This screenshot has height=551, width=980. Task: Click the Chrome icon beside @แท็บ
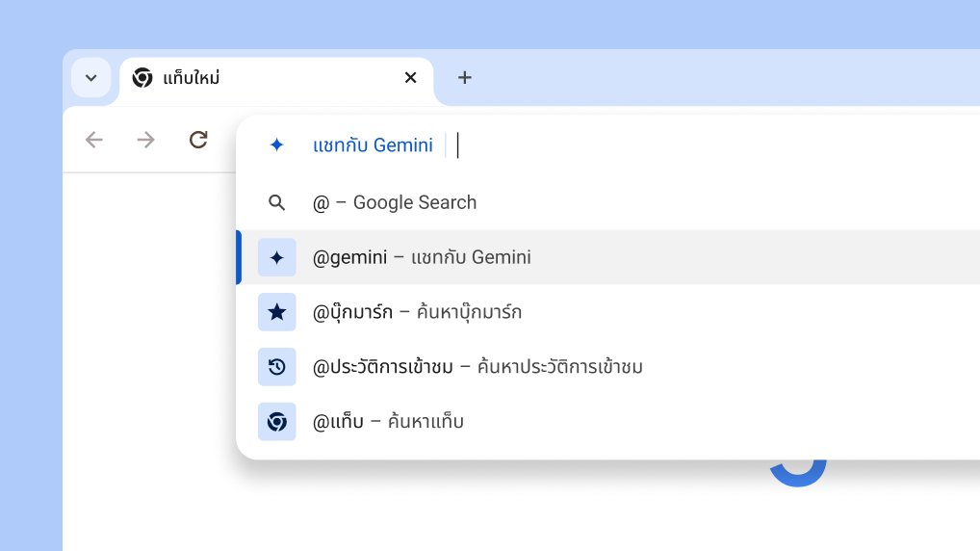click(277, 422)
